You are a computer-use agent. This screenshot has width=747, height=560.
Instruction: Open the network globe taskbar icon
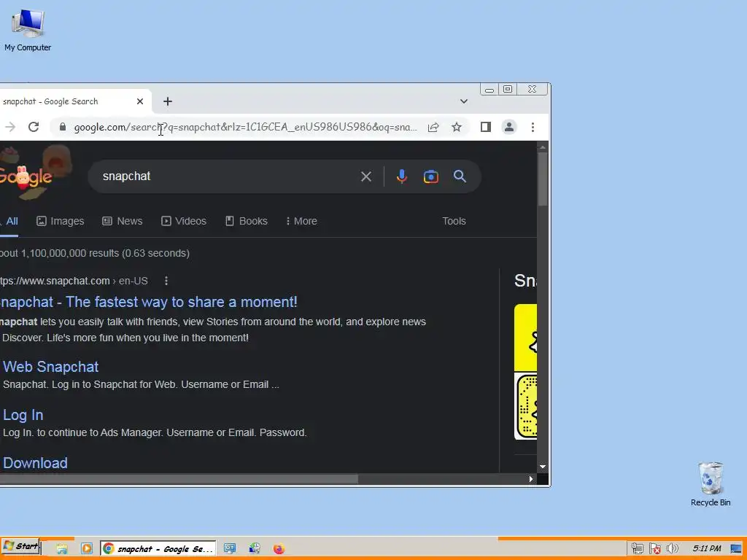click(255, 548)
